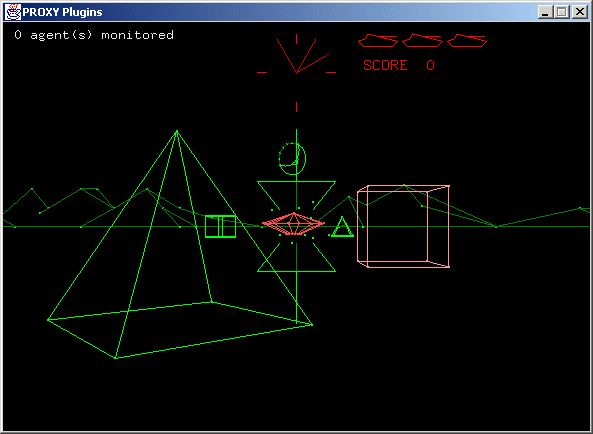Close the PROXY Plugins window
593x434 pixels.
coord(579,12)
